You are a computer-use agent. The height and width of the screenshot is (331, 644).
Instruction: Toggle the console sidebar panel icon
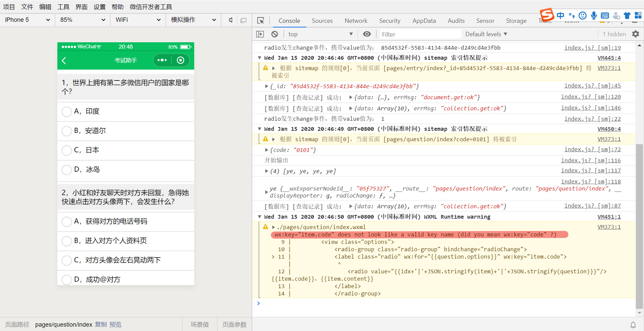pyautogui.click(x=260, y=34)
